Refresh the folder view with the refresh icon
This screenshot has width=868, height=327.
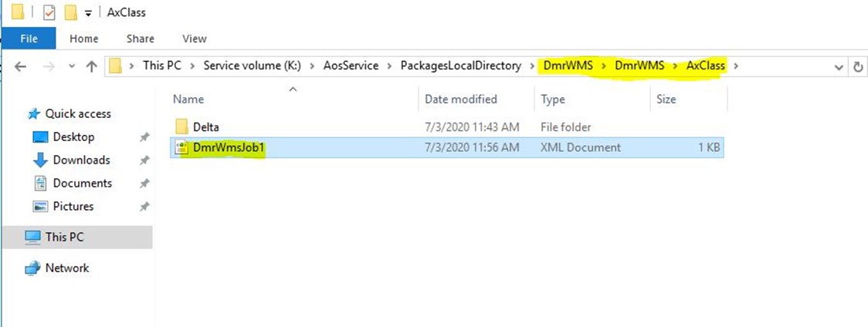click(858, 67)
